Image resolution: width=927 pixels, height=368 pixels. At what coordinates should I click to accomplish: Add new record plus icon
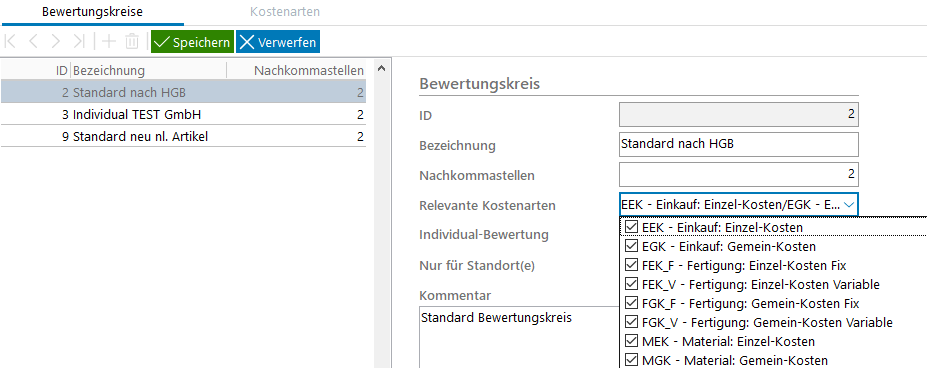coord(109,41)
